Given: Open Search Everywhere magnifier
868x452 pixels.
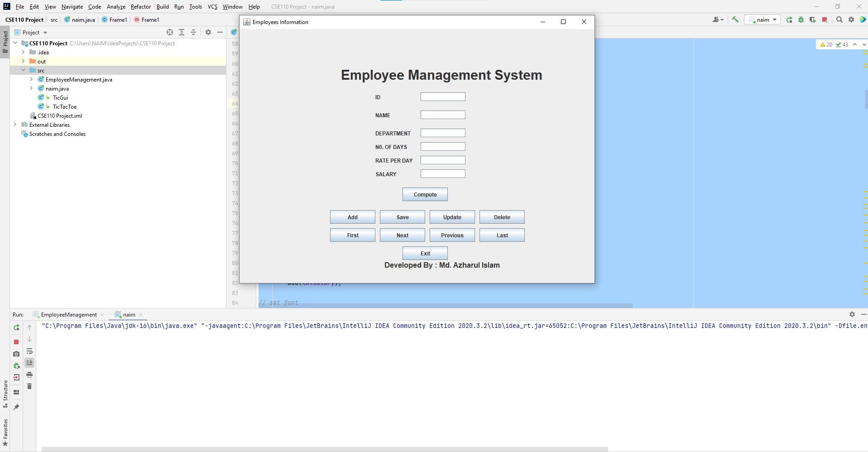Looking at the screenshot, I should (839, 19).
